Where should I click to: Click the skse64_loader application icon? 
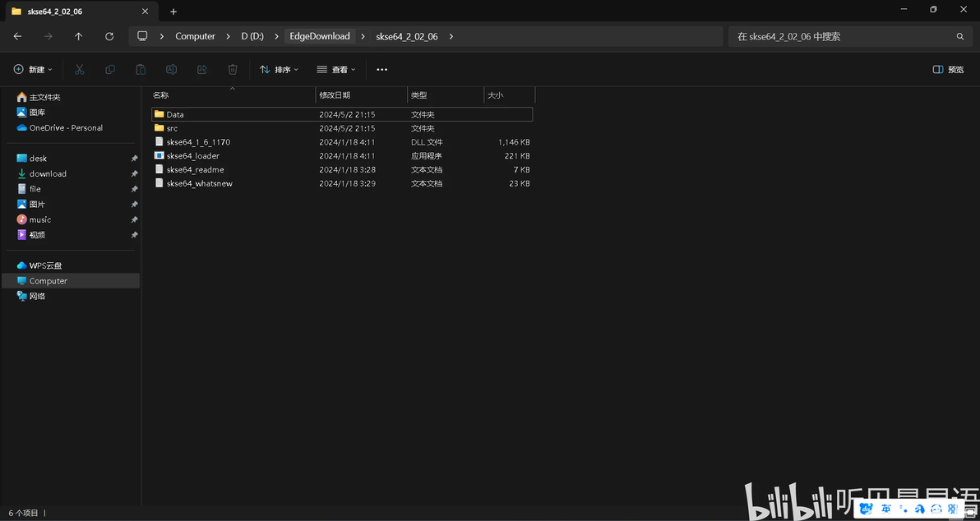159,155
